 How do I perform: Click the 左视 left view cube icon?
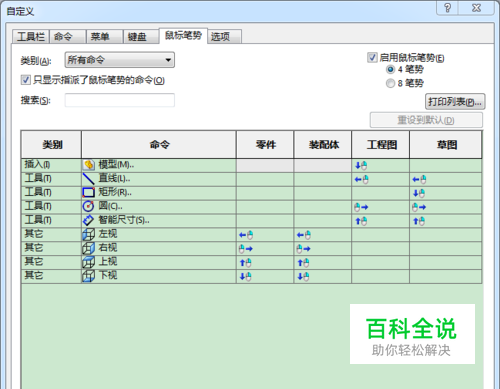[x=88, y=235]
